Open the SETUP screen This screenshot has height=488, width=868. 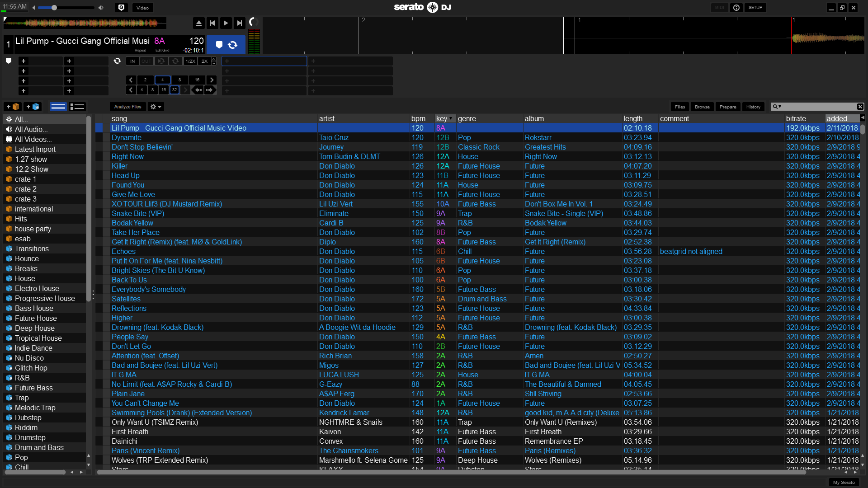[755, 8]
